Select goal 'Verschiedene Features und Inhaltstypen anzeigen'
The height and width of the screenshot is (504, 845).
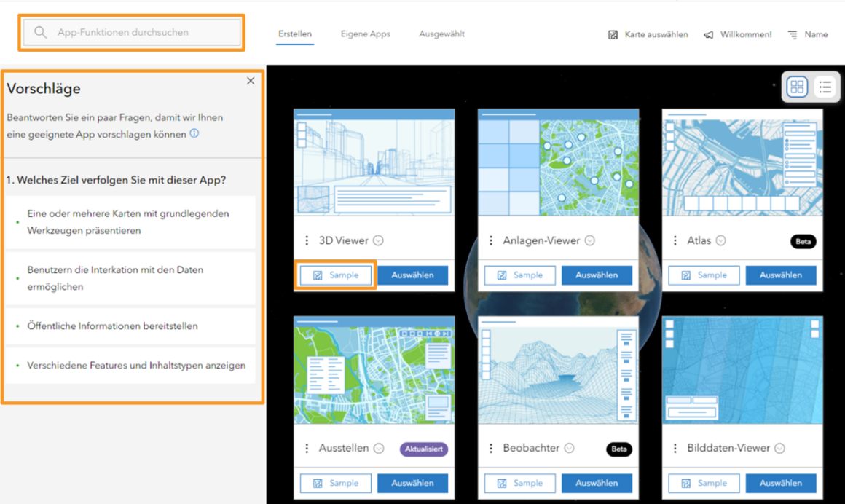point(130,366)
